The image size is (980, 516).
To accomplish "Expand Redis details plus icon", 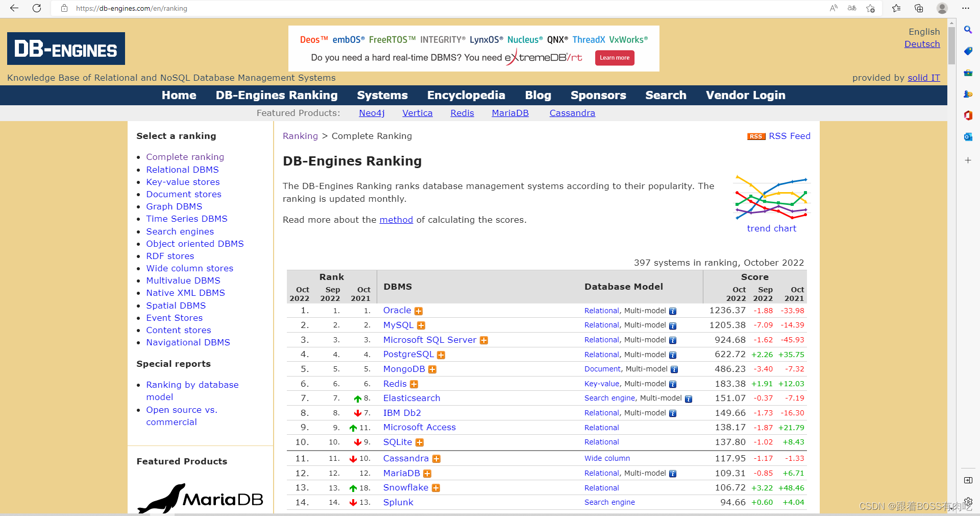I will point(414,384).
